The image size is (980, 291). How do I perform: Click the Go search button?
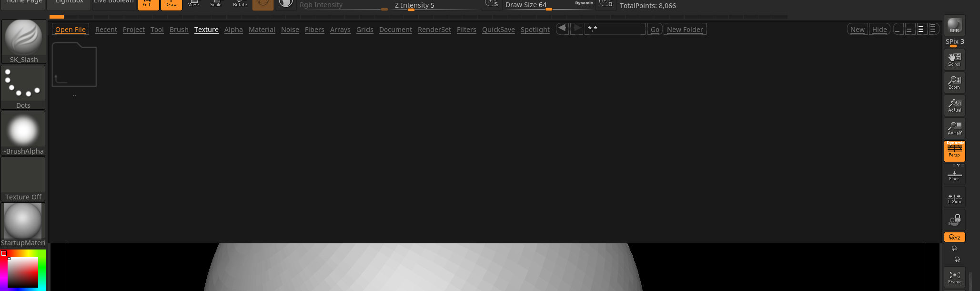(x=655, y=30)
